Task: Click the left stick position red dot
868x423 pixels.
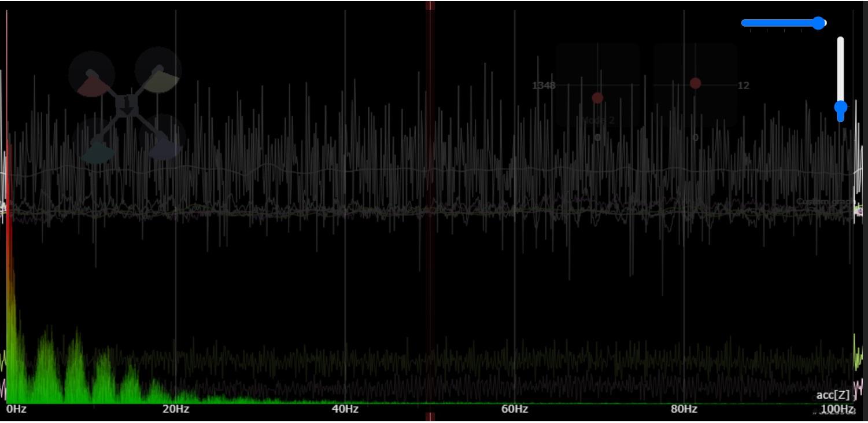Action: (597, 98)
